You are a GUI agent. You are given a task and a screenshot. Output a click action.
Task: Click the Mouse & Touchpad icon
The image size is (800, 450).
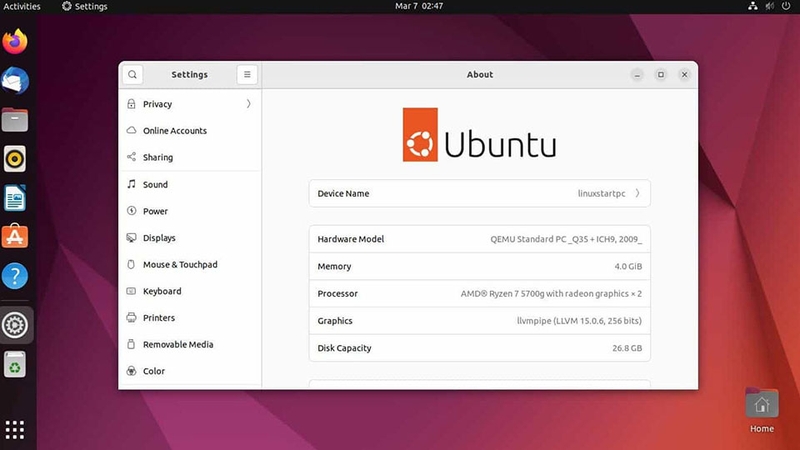[x=131, y=264]
